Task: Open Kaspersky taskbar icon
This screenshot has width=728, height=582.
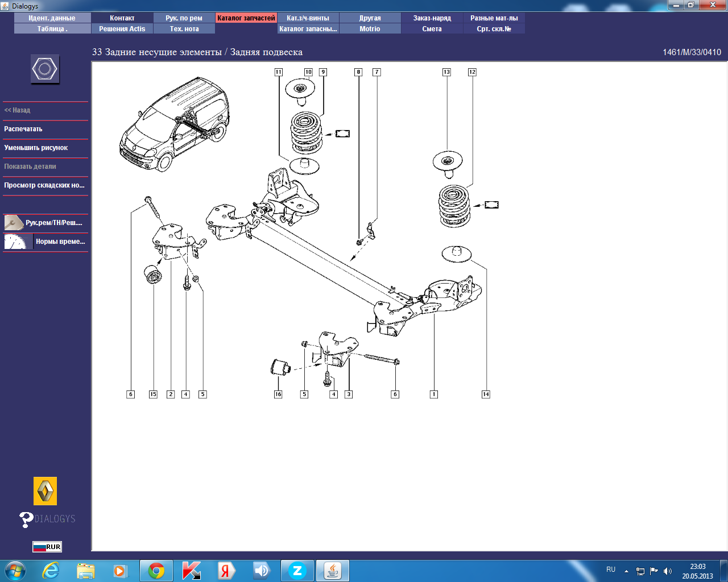Action: coord(192,571)
